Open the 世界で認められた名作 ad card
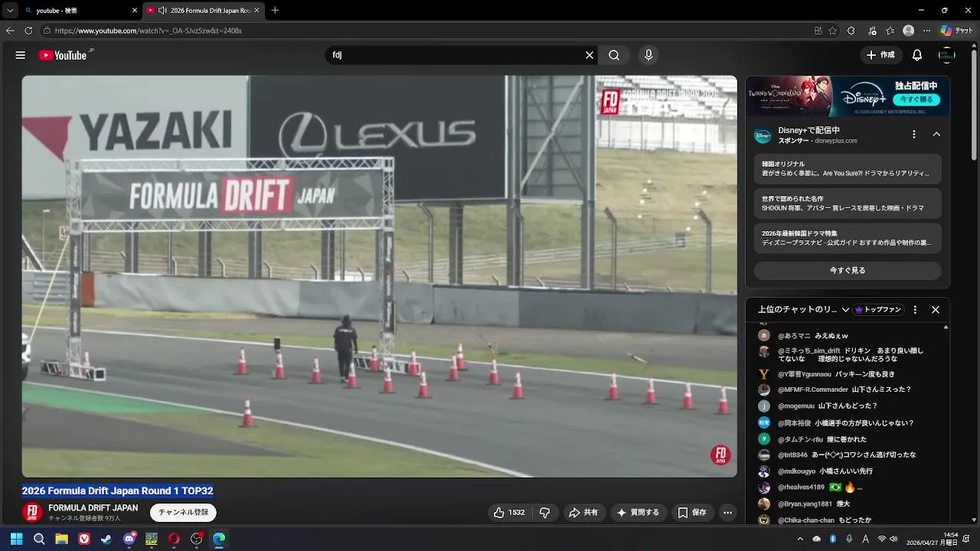The width and height of the screenshot is (980, 551). pos(848,204)
